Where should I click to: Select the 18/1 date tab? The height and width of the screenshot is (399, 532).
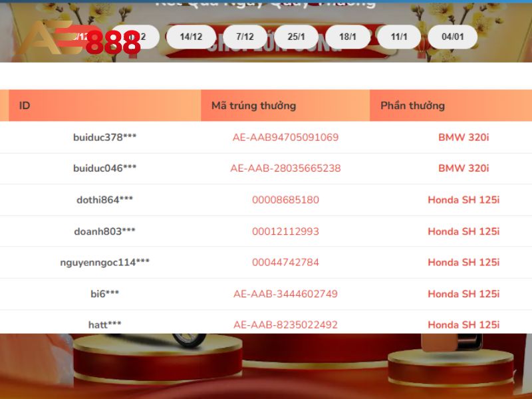(x=348, y=37)
